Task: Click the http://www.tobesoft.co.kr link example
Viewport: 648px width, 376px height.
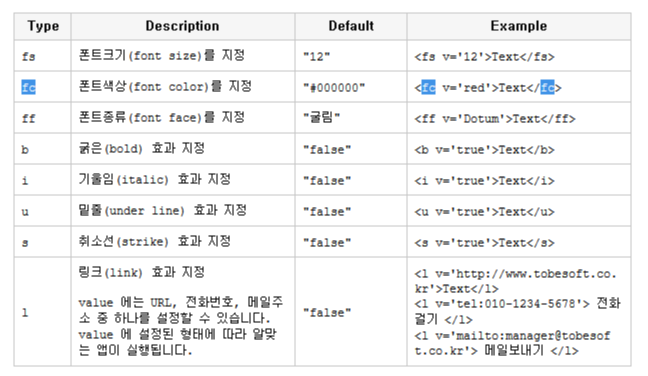Action: (515, 281)
